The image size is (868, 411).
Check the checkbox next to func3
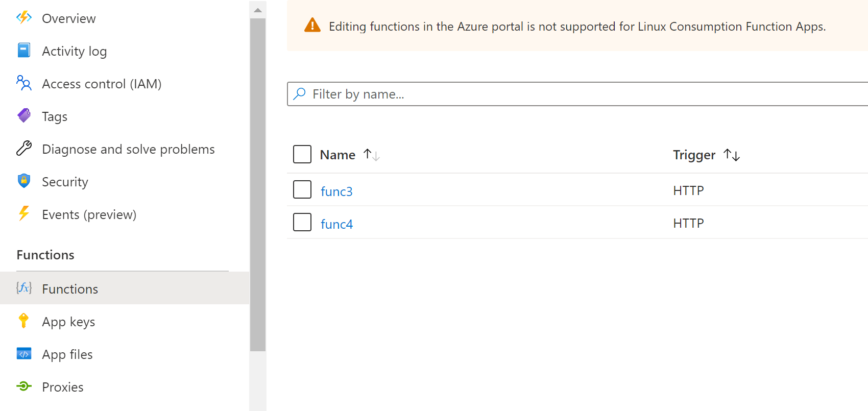302,189
